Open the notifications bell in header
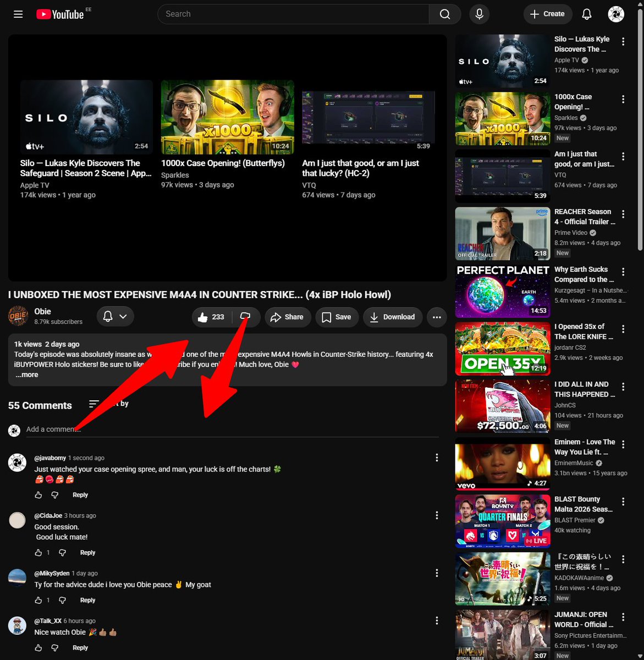The image size is (644, 660). pos(587,14)
